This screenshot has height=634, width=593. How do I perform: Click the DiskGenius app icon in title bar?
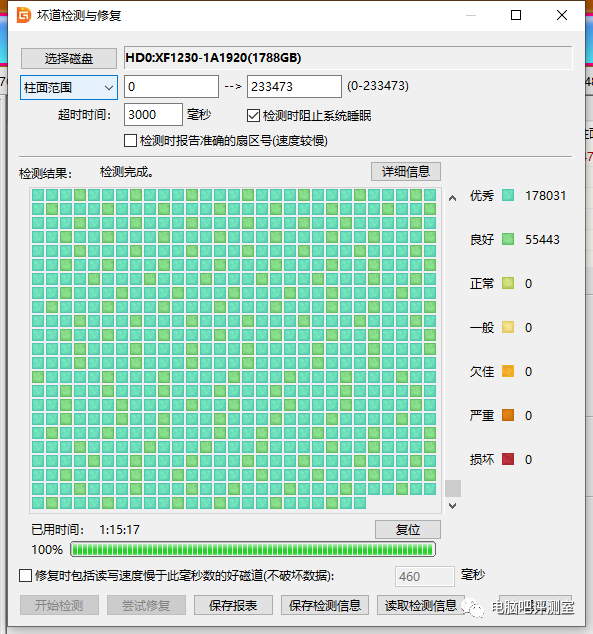click(x=23, y=15)
